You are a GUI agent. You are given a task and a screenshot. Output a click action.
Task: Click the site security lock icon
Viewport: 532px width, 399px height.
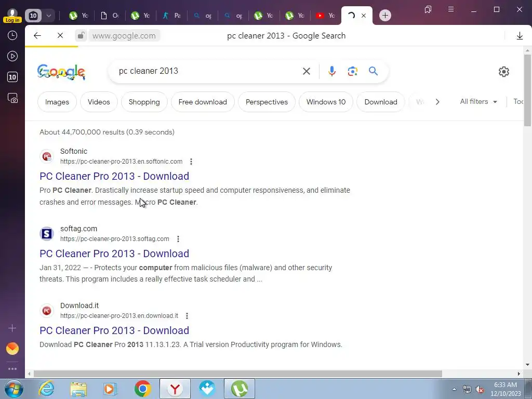[x=81, y=36]
